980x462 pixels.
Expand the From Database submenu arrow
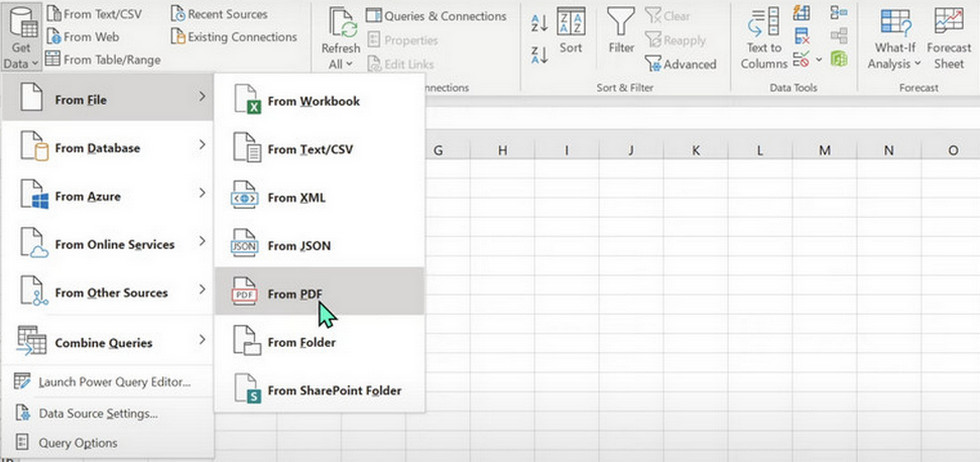[202, 145]
